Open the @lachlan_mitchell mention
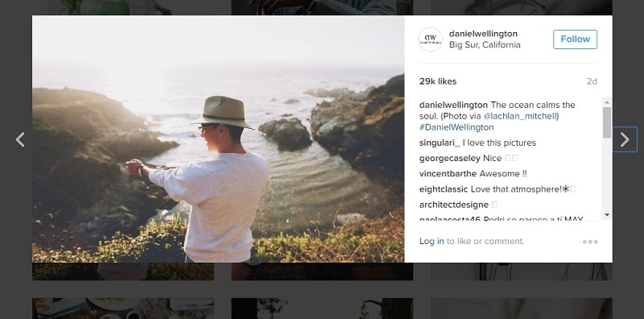 coord(519,116)
